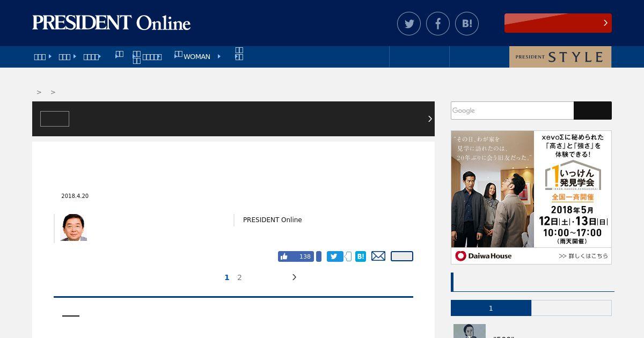Screen dimensions: 644x338
Task: Click the red banner button in header
Action: pos(558,23)
